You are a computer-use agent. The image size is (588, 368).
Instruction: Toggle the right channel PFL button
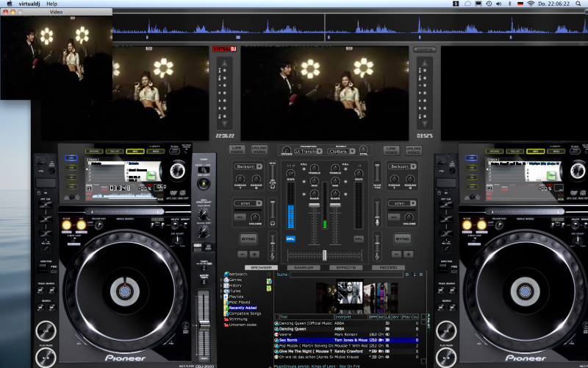pos(359,238)
